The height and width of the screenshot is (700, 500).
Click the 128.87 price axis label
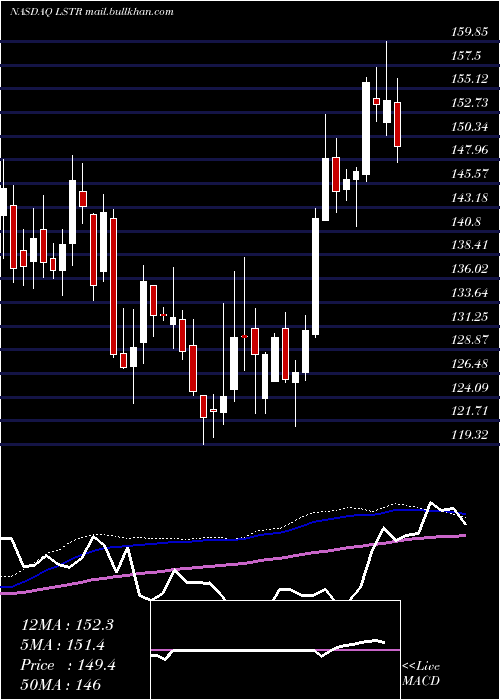pos(470,340)
